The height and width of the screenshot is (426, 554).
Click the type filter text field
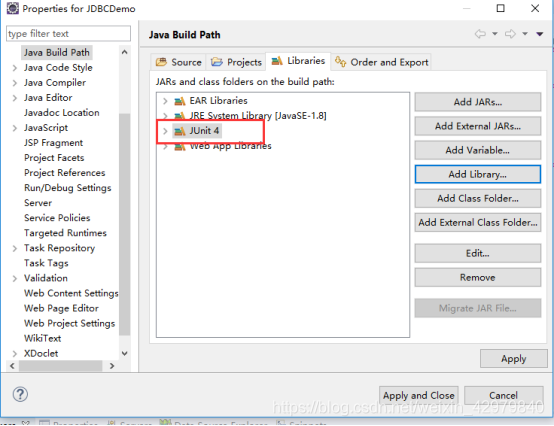(x=68, y=34)
